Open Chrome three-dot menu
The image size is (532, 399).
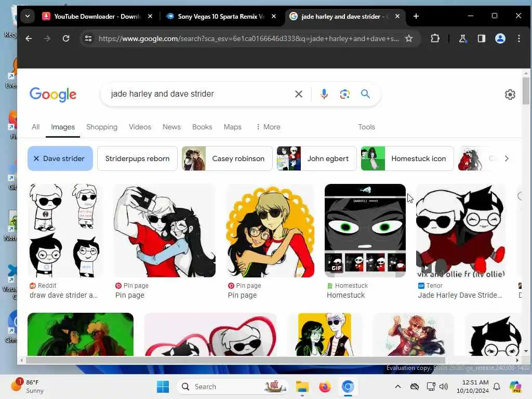click(519, 38)
